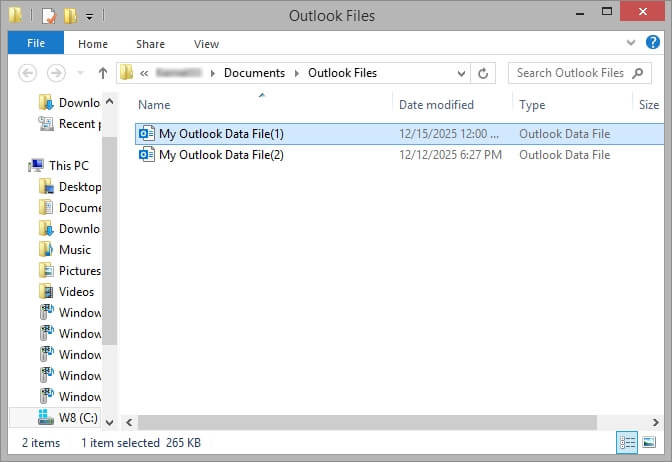Select Documents in the address breadcrumb
The width and height of the screenshot is (672, 462).
(254, 73)
